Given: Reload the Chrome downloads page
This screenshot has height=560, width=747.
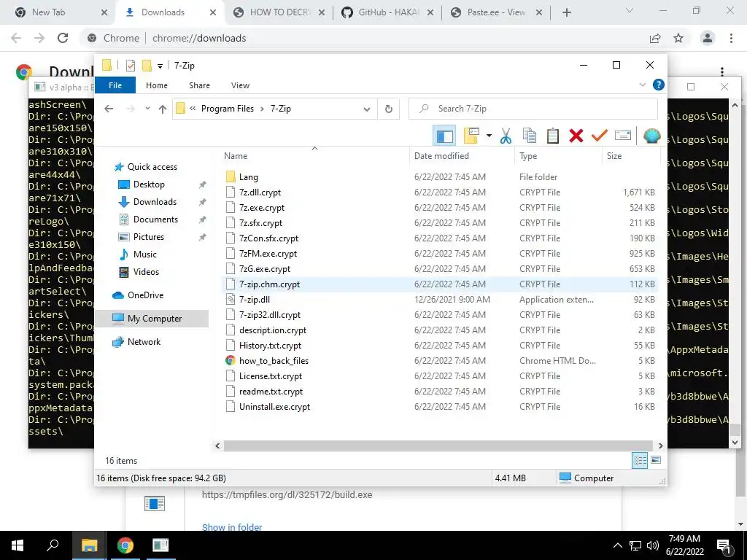Looking at the screenshot, I should (63, 38).
